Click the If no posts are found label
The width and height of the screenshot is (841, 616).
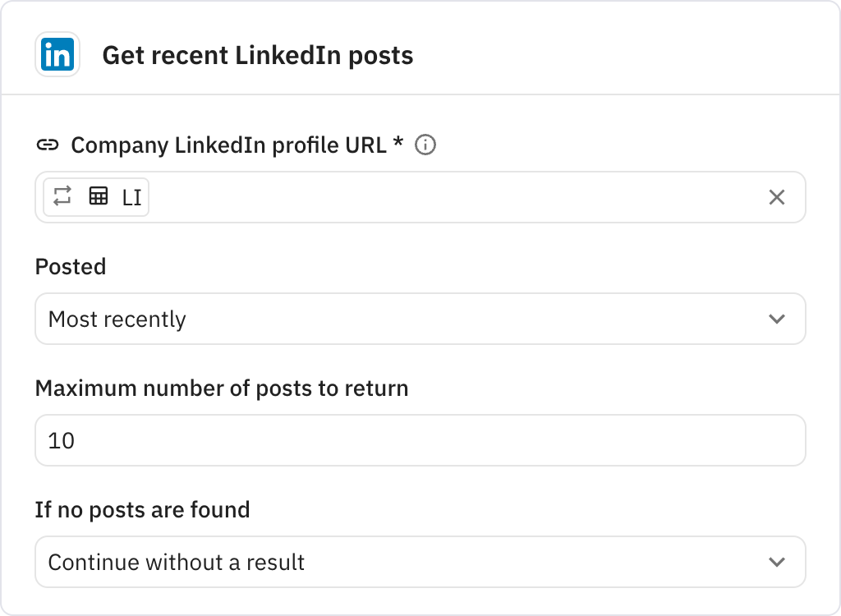point(142,509)
